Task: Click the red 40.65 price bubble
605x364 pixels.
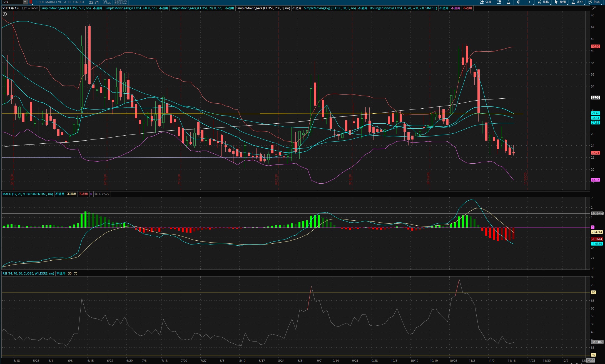Action: click(595, 46)
